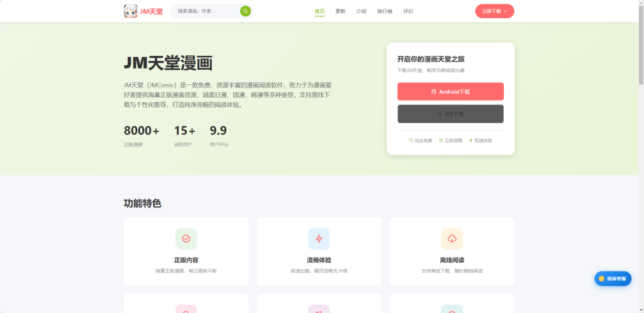This screenshot has height=313, width=644.
Task: Click the 投诉举报 floating button
Action: point(613,278)
